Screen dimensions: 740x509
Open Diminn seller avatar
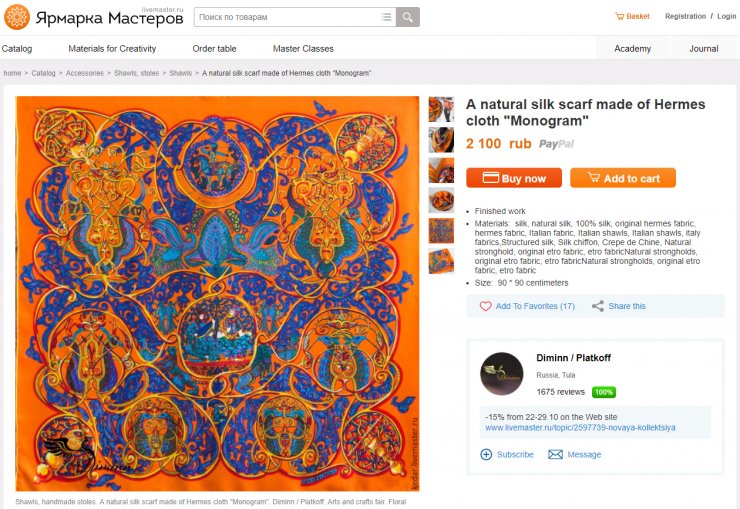[x=502, y=374]
